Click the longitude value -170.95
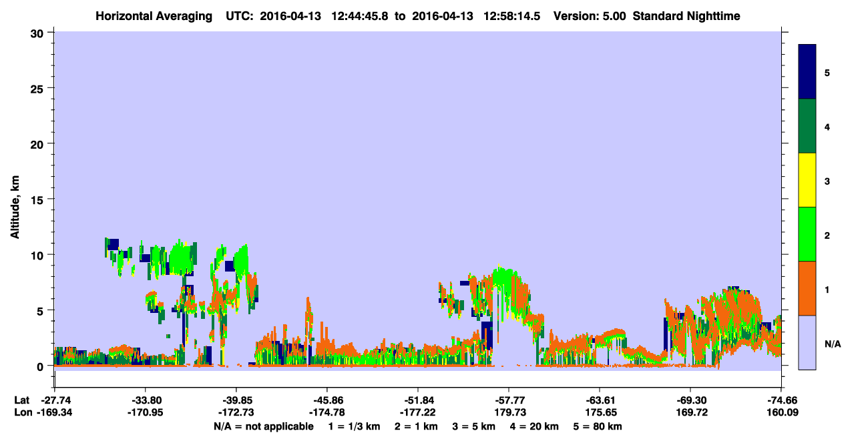The width and height of the screenshot is (868, 445). pyautogui.click(x=145, y=412)
